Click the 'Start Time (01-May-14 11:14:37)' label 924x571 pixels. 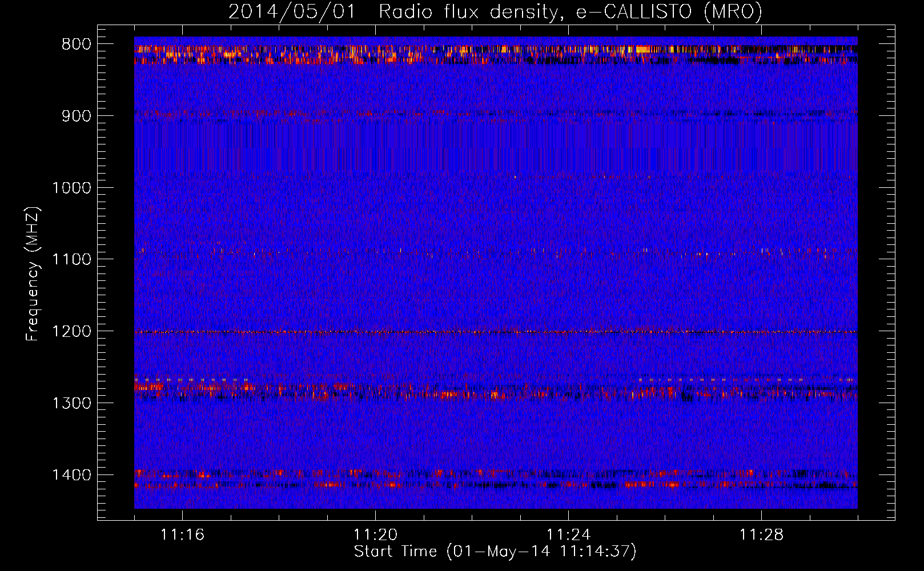point(495,552)
